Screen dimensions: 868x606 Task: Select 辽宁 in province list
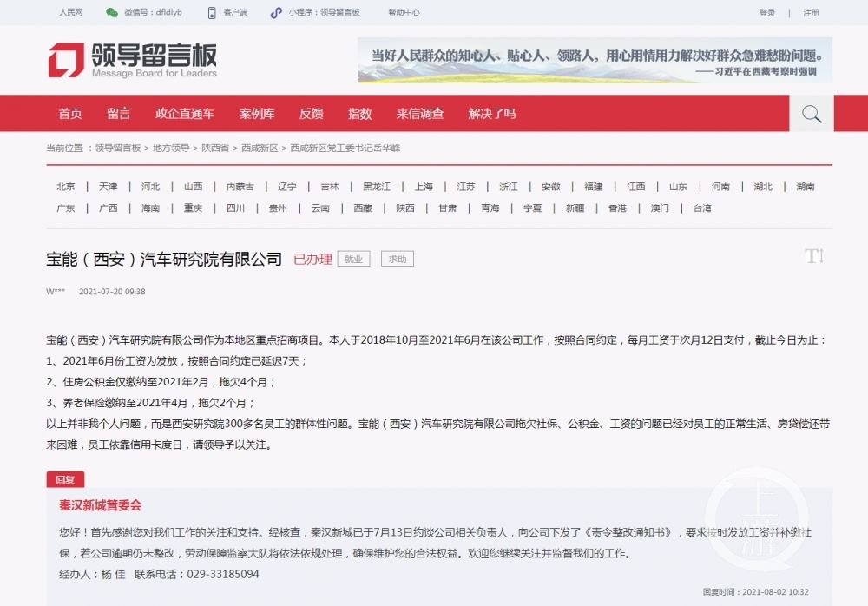(287, 187)
